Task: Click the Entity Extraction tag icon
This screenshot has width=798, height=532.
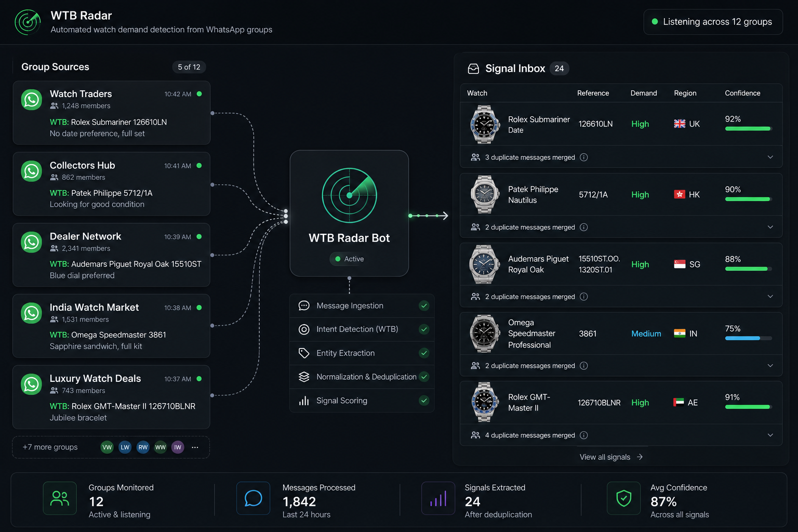Action: (x=304, y=353)
